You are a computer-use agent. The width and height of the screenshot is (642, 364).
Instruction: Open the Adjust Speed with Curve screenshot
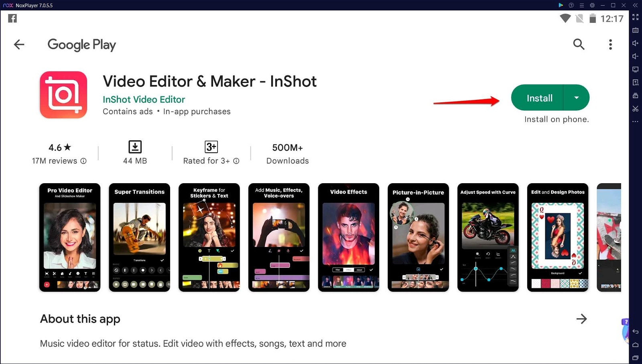pos(488,237)
